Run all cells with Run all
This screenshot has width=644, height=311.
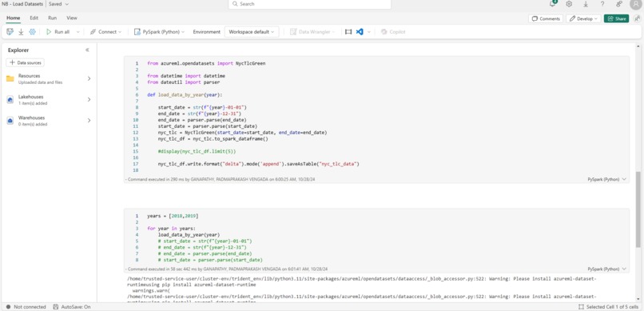coord(58,32)
